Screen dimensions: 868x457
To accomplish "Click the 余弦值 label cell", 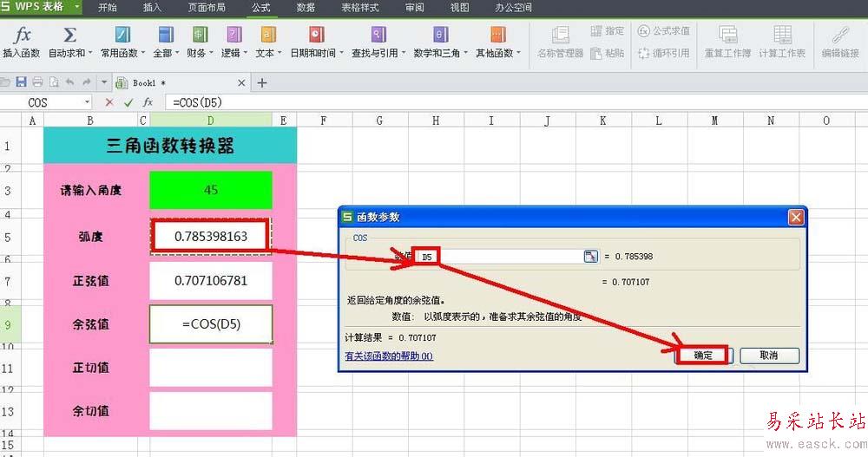I will click(x=91, y=324).
